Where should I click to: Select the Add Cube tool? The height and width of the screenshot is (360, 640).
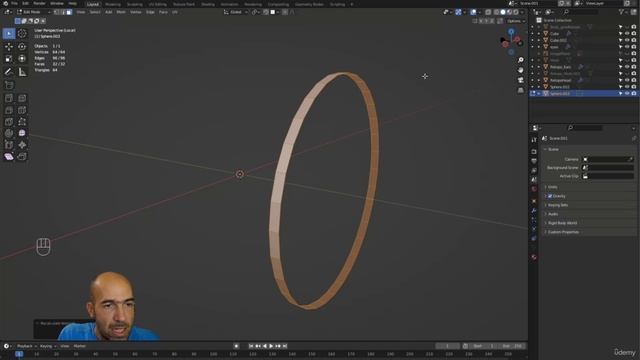[x=9, y=85]
